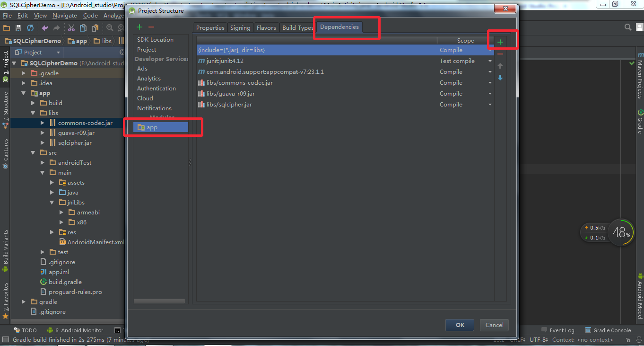Click the libs breadcrumb in navigation bar

[x=103, y=41]
